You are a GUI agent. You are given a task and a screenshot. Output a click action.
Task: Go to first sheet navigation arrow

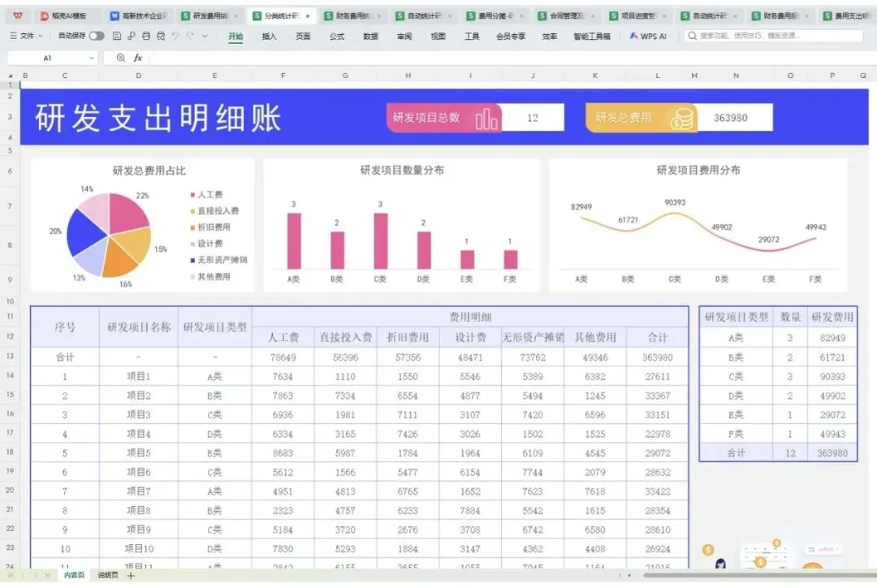click(11, 575)
